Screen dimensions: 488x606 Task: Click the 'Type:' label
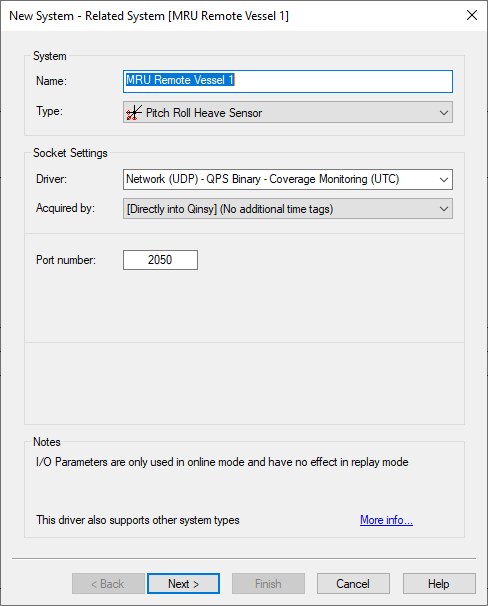(x=49, y=111)
